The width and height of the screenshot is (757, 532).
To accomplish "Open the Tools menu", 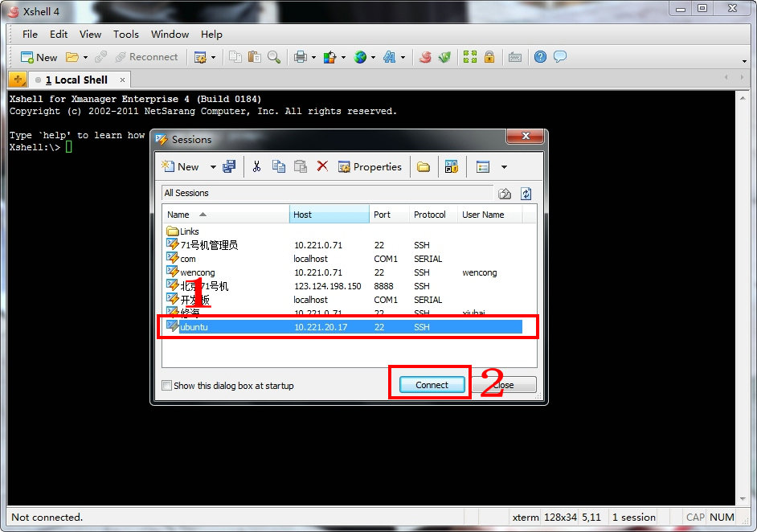I will tap(126, 35).
